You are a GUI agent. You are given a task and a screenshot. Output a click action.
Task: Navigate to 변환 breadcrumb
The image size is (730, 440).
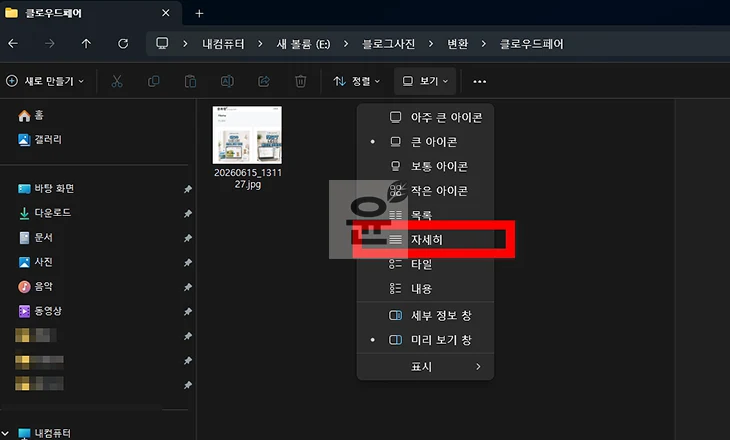[457, 44]
